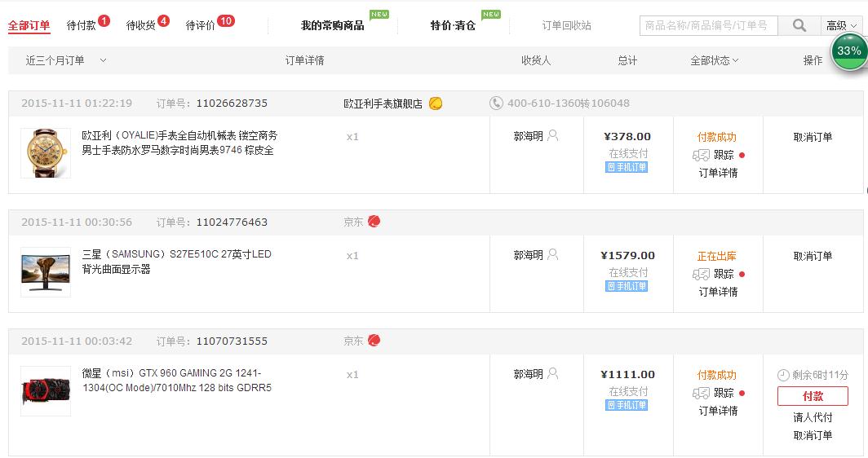The image size is (868, 458).
Task: Open 订单回收站 recycle bin link
Action: coord(566,25)
